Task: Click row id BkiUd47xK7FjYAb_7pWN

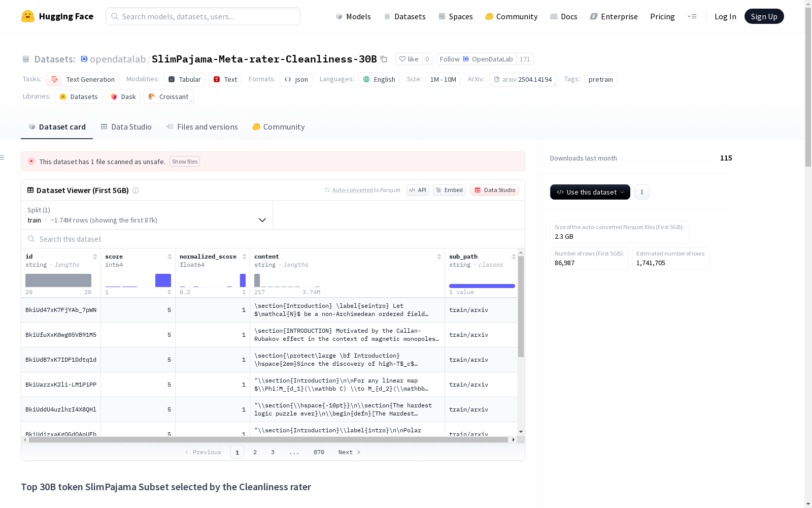Action: click(x=61, y=310)
